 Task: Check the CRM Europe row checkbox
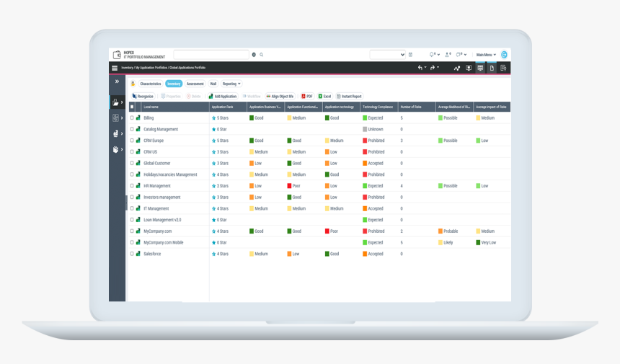(132, 141)
